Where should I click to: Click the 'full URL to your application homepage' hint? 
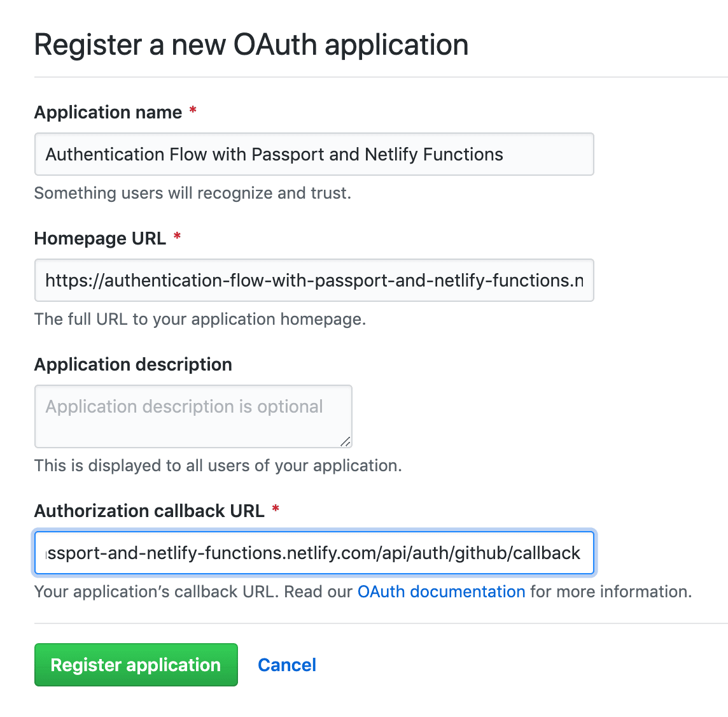point(200,319)
